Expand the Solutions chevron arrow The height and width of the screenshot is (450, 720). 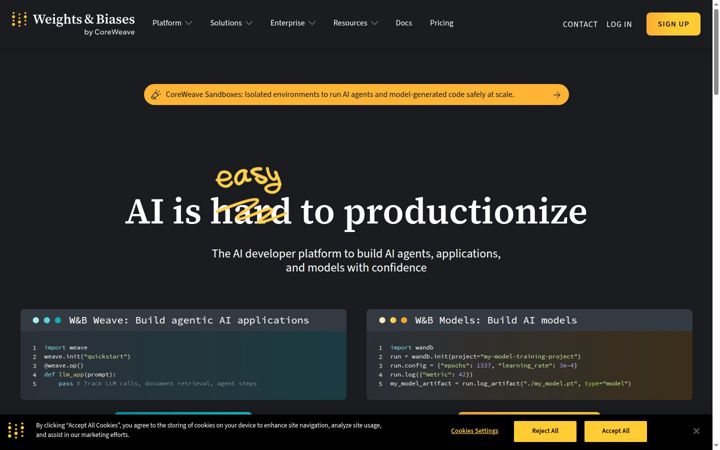(x=249, y=23)
